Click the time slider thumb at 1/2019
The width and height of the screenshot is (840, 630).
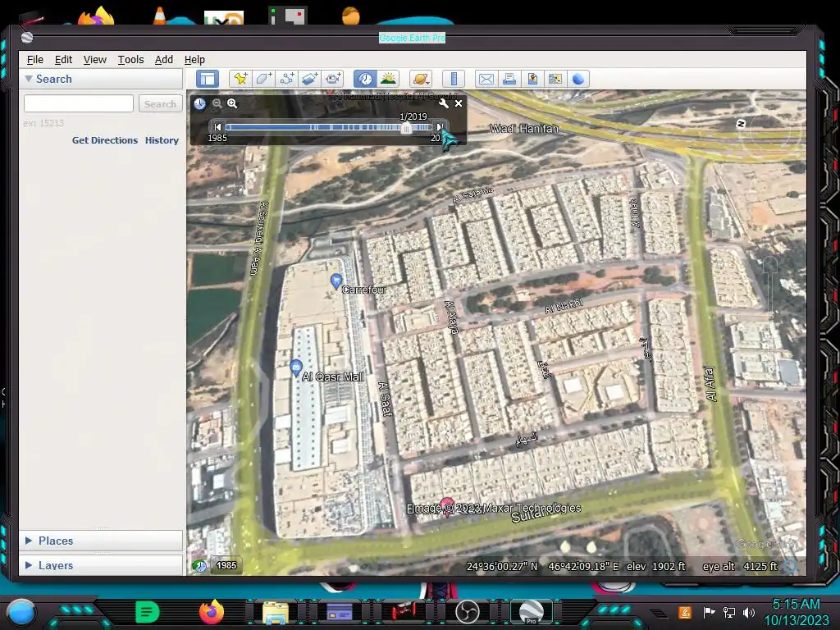[x=406, y=127]
